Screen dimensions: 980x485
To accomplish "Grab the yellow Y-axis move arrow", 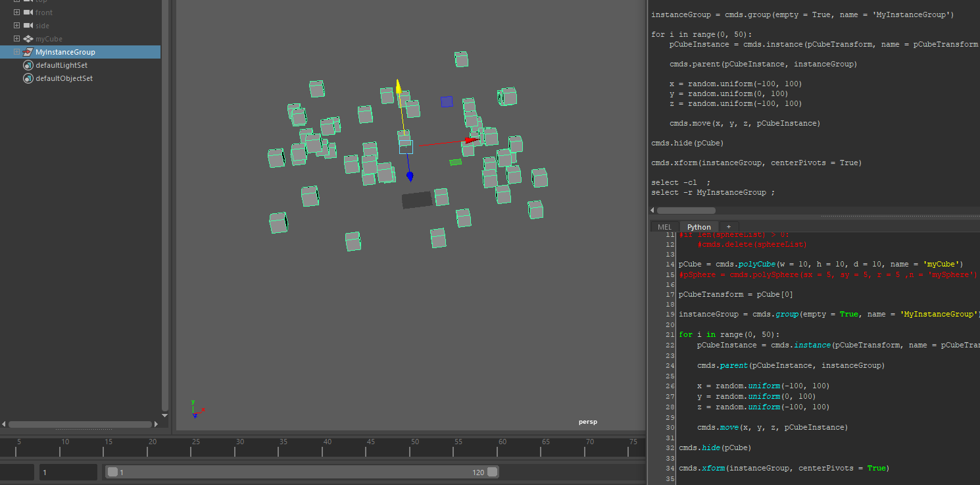I will point(398,86).
